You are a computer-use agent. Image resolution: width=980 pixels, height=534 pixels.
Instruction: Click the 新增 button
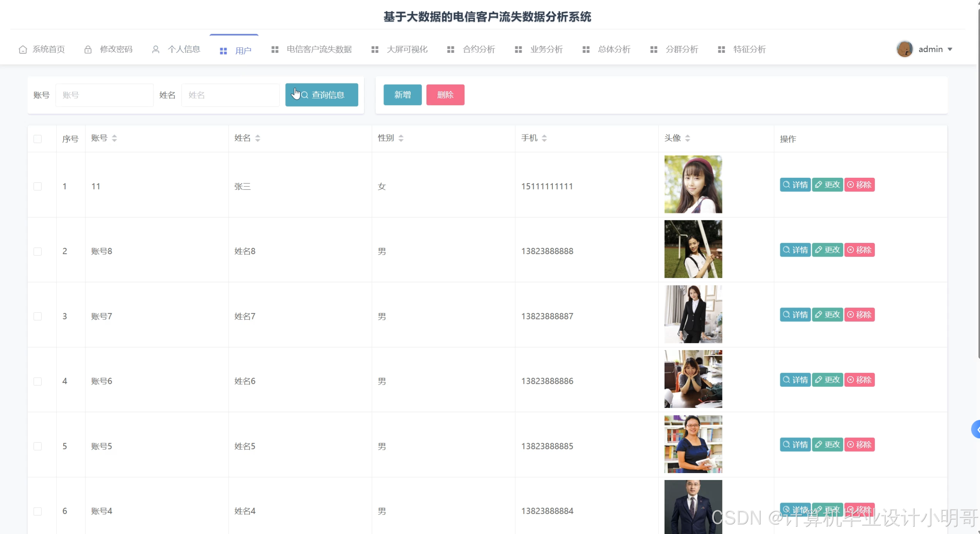(x=402, y=95)
